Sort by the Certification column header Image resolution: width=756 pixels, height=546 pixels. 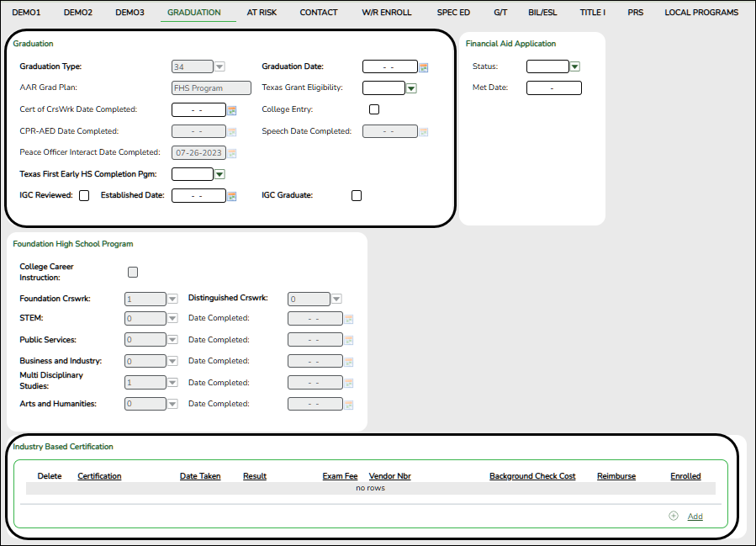coord(99,475)
